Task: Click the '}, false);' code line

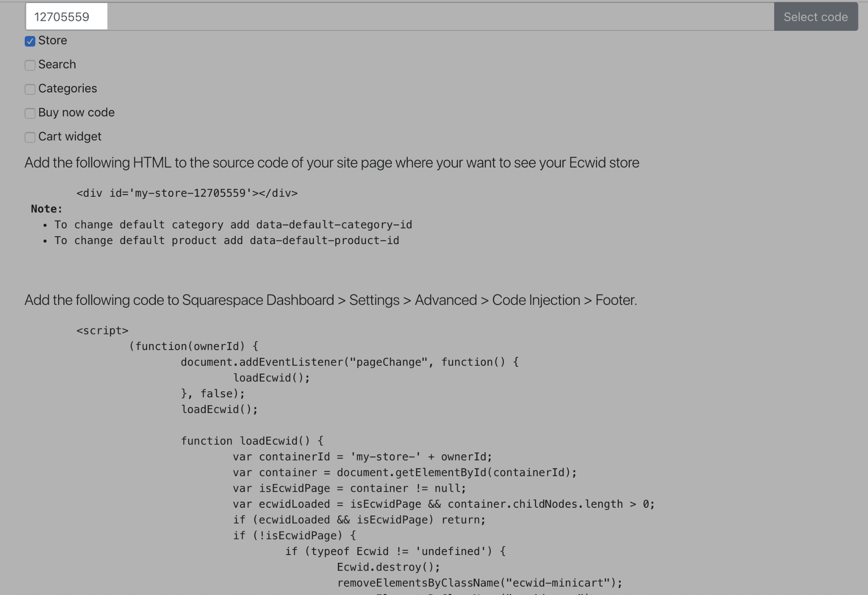Action: pyautogui.click(x=213, y=393)
